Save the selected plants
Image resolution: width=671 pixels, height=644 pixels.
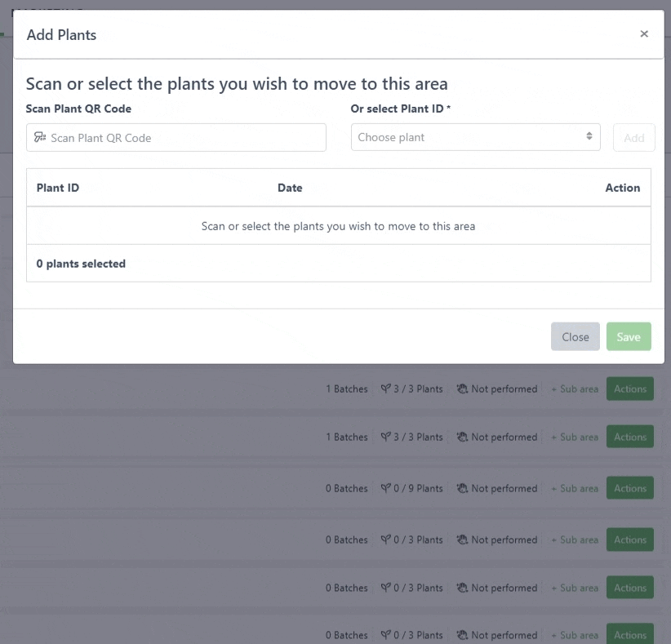(629, 337)
